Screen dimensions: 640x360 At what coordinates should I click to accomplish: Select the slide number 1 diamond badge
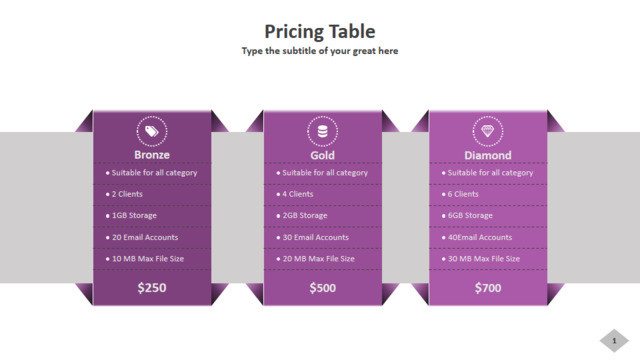[x=614, y=340]
